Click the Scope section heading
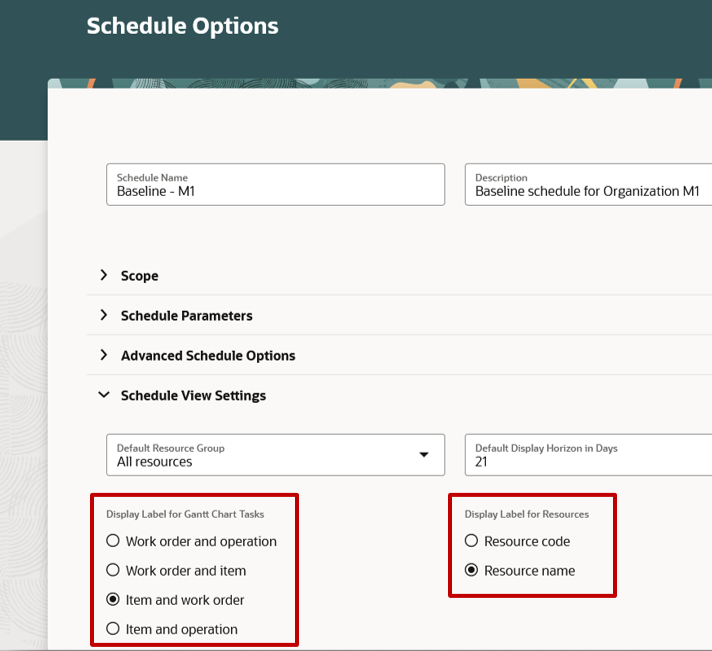The height and width of the screenshot is (651, 712). (139, 276)
